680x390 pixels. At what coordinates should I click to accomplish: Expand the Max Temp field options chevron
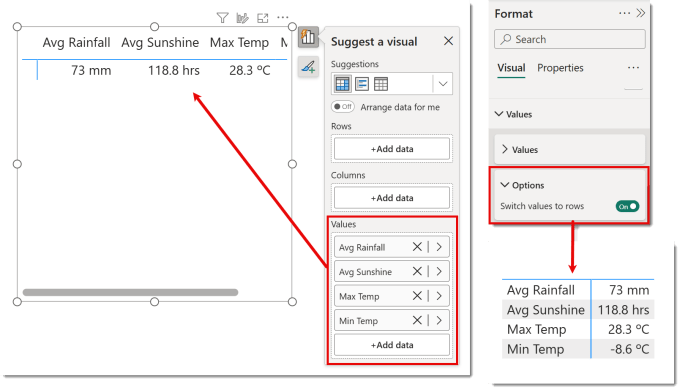coord(439,296)
